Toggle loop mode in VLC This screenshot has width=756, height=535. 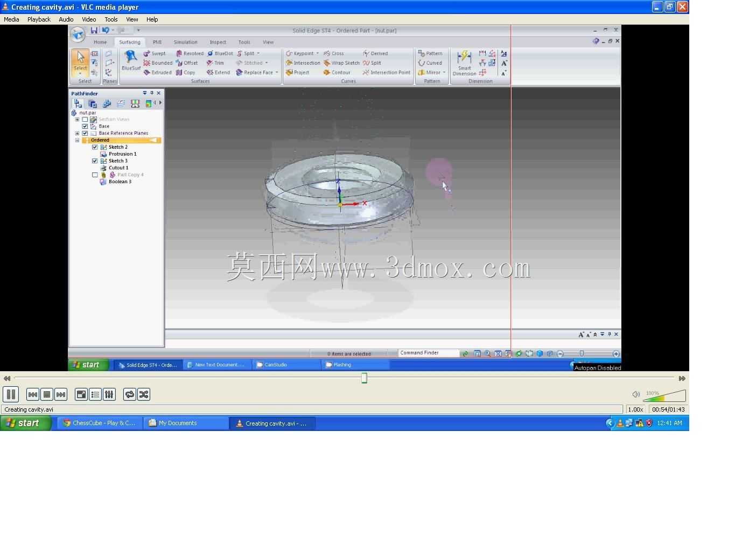click(x=130, y=394)
